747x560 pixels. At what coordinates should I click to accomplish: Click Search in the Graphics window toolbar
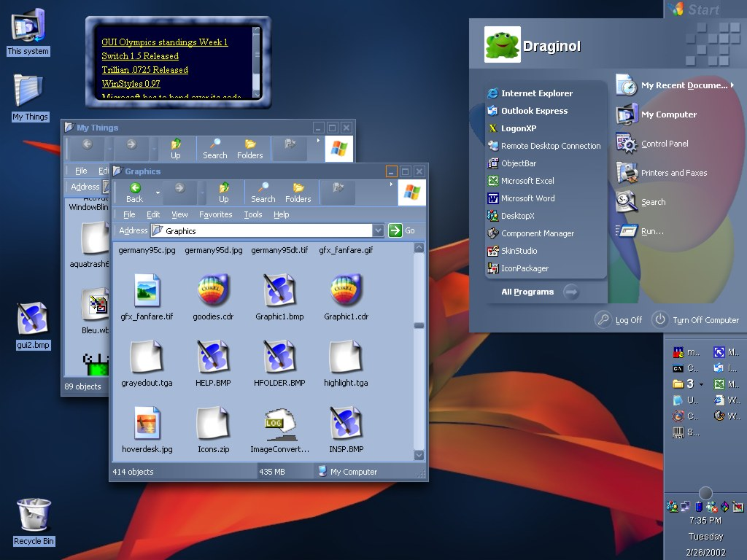pos(263,192)
